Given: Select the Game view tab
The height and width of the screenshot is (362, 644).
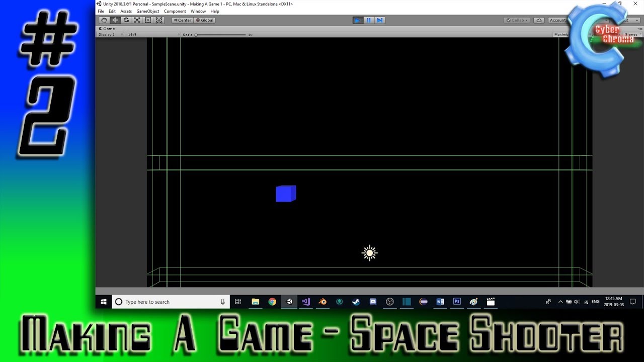Looking at the screenshot, I should [107, 29].
